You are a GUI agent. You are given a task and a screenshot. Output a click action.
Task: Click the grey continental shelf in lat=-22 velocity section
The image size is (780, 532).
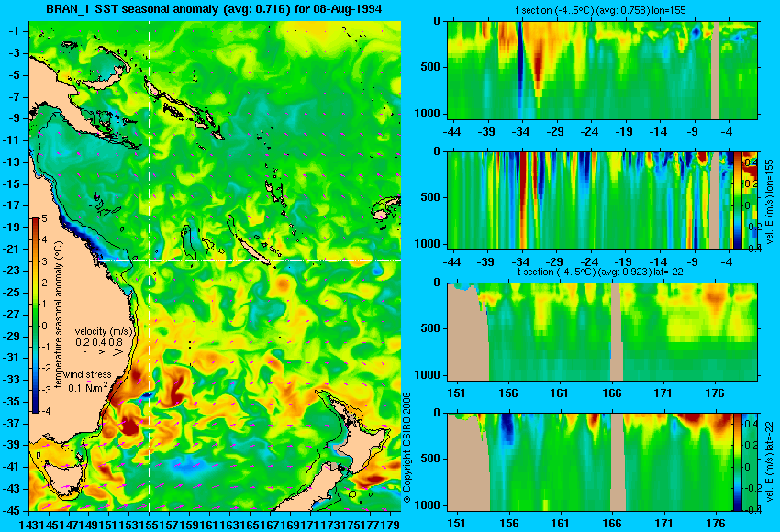tap(468, 462)
